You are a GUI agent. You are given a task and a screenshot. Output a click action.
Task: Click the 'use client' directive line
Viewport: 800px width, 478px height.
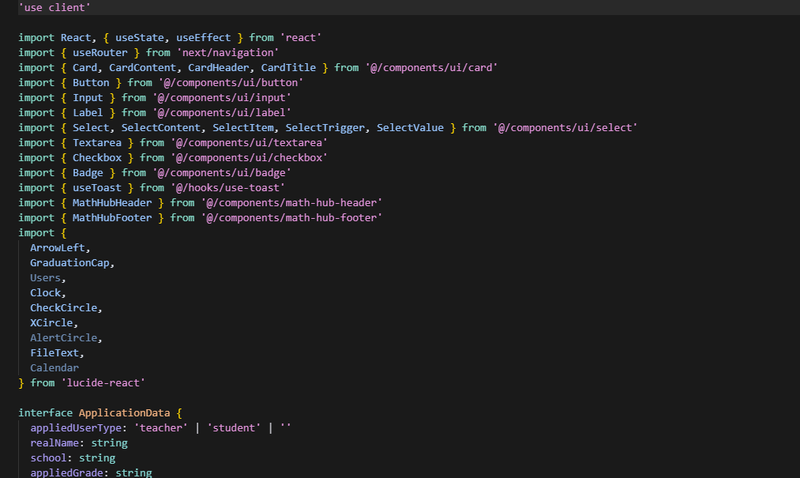(55, 8)
